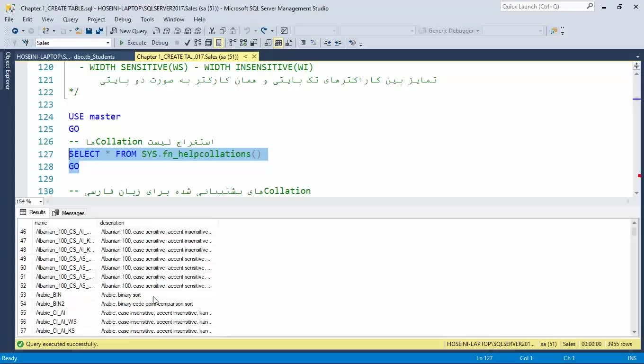
Task: Open the File menu
Action: pyautogui.click(x=9, y=19)
